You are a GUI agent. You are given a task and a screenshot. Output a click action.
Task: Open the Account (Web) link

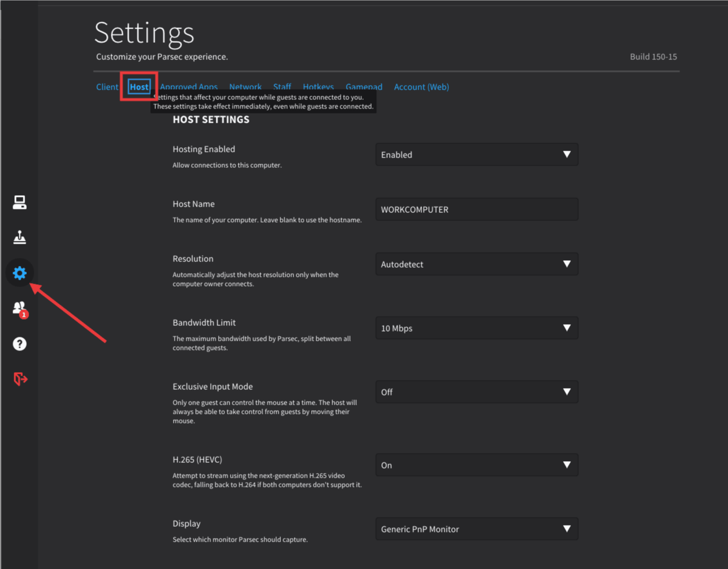click(x=421, y=87)
